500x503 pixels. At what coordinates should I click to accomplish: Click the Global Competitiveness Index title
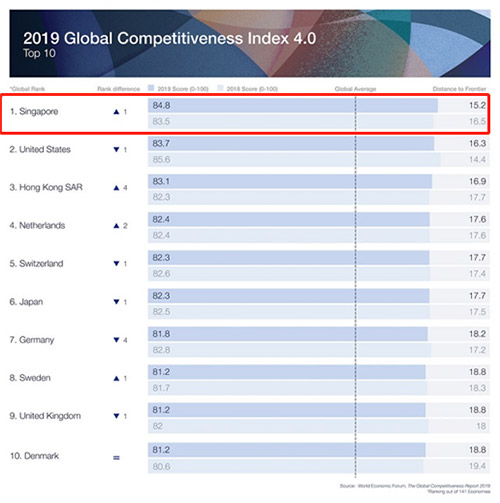click(x=170, y=38)
